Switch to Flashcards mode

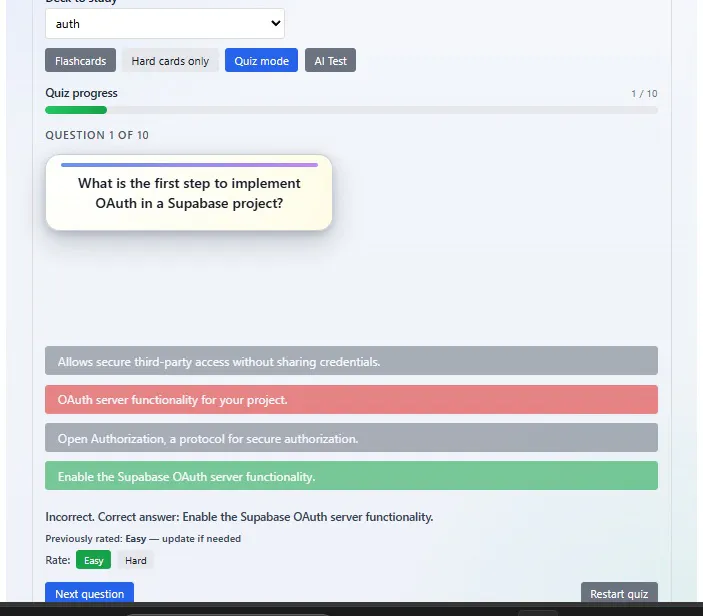80,61
